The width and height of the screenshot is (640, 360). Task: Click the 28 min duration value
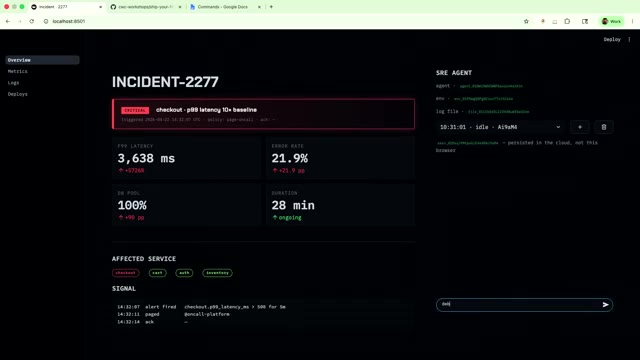coord(293,205)
